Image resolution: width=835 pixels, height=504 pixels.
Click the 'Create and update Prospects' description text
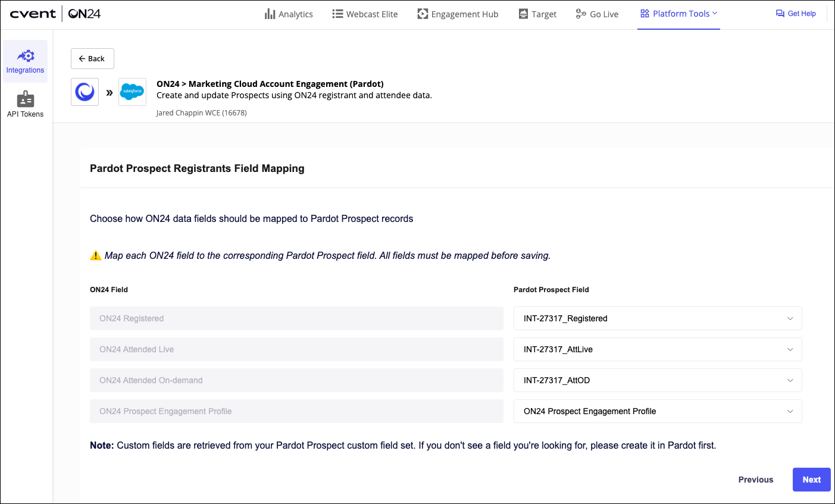(x=294, y=95)
